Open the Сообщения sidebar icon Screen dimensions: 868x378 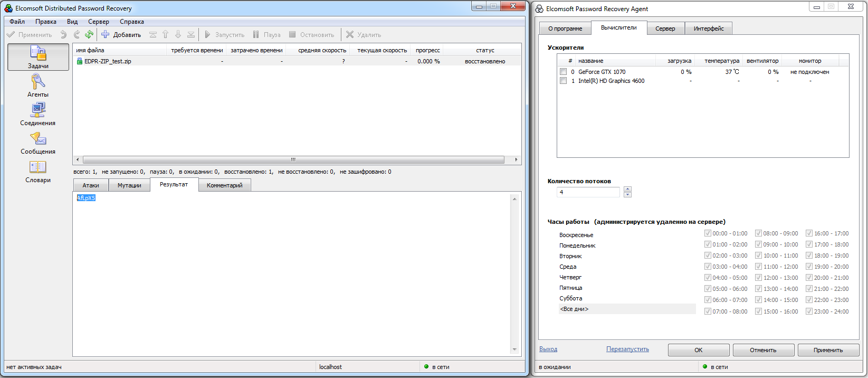pos(38,138)
